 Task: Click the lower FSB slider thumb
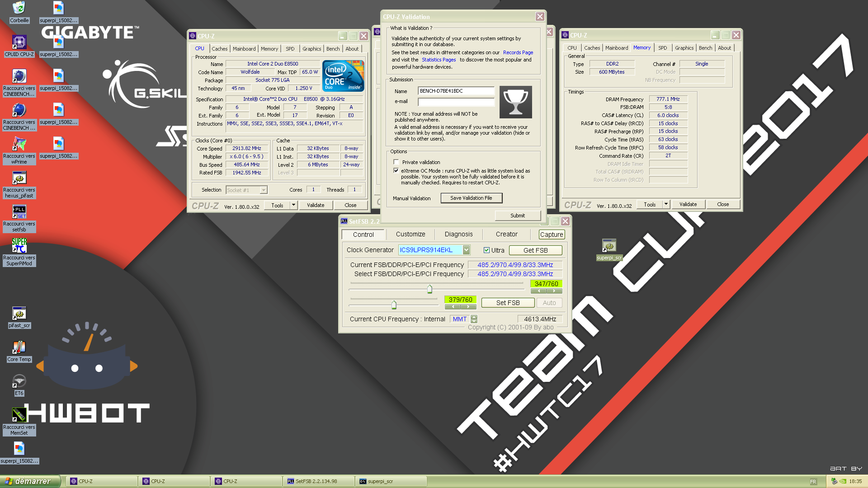point(394,305)
